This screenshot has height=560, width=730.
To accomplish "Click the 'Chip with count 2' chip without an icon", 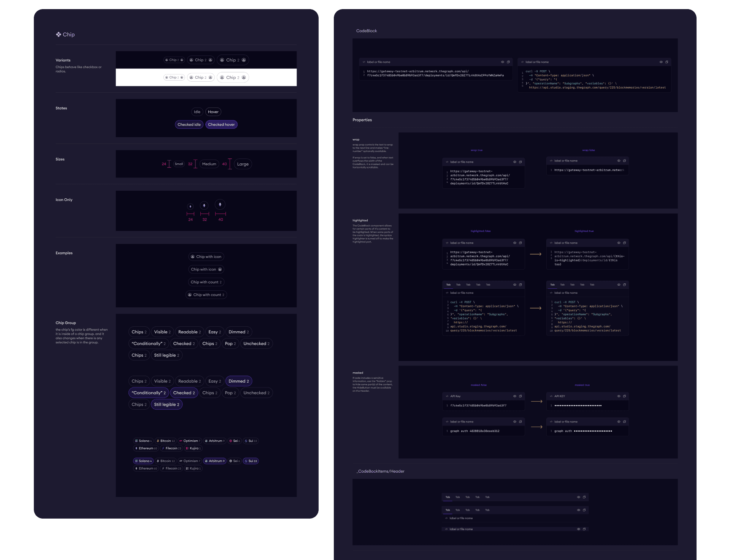I will [206, 282].
